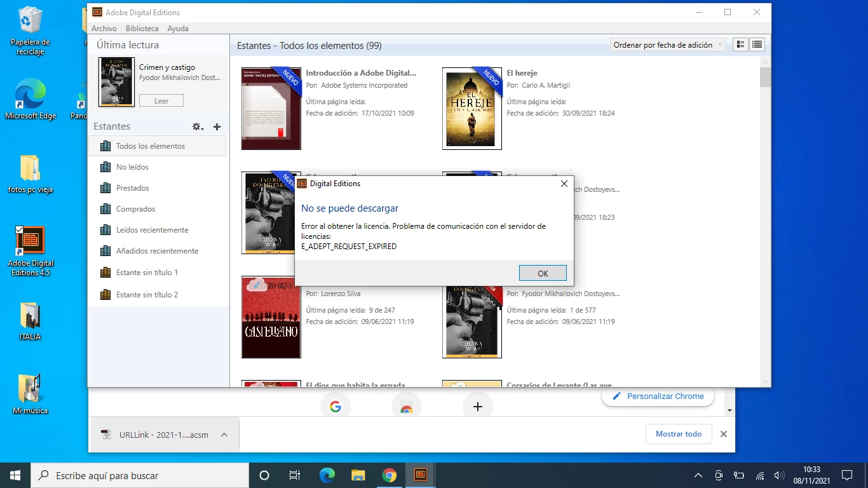This screenshot has height=488, width=868.
Task: Open the bookshelf options gear menu
Action: pyautogui.click(x=198, y=126)
